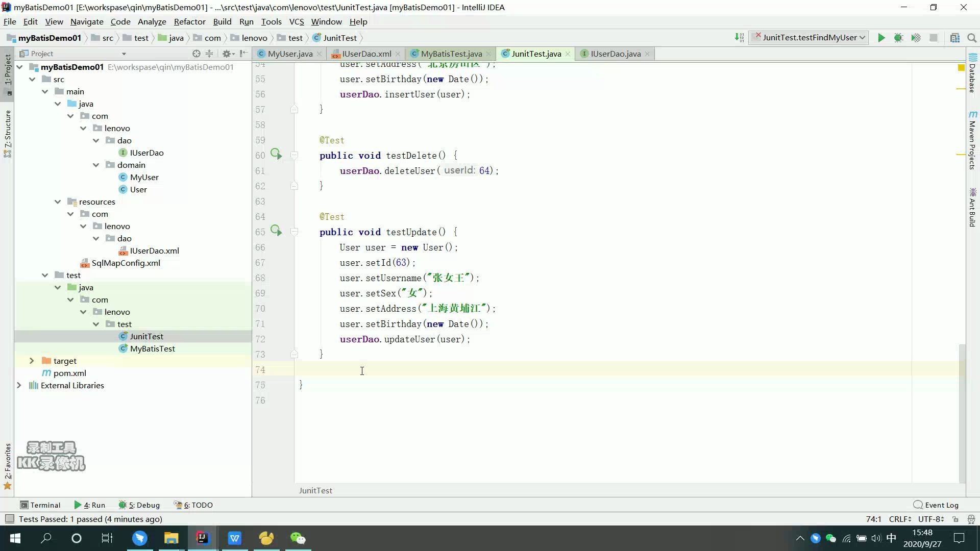The height and width of the screenshot is (551, 980).
Task: Click the read-only lock icon in status bar
Action: (955, 519)
